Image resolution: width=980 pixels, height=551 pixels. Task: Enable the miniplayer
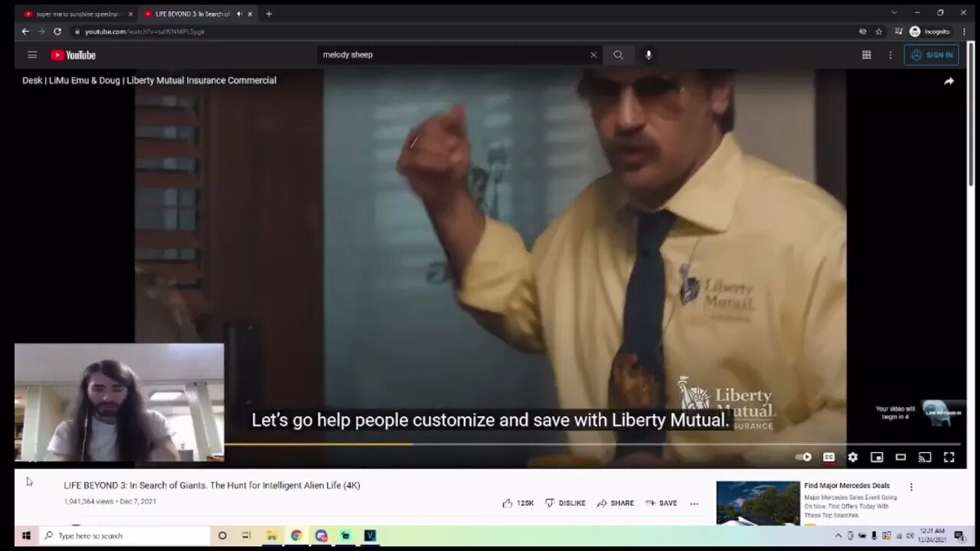click(x=877, y=457)
